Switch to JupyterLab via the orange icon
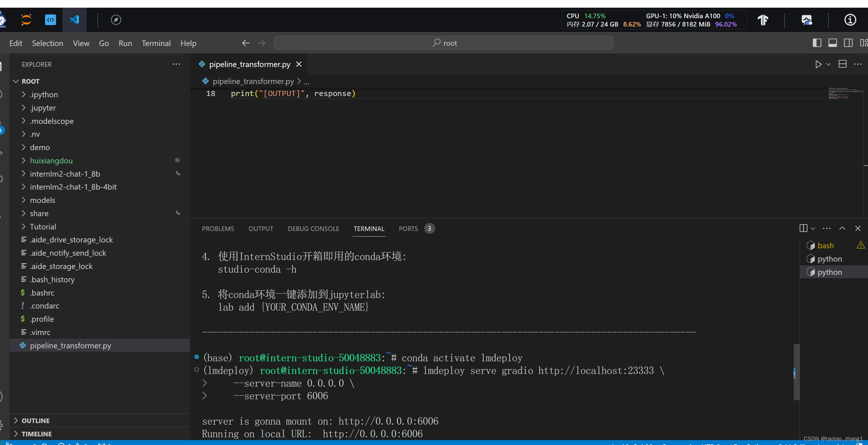868x445 pixels. pos(26,19)
